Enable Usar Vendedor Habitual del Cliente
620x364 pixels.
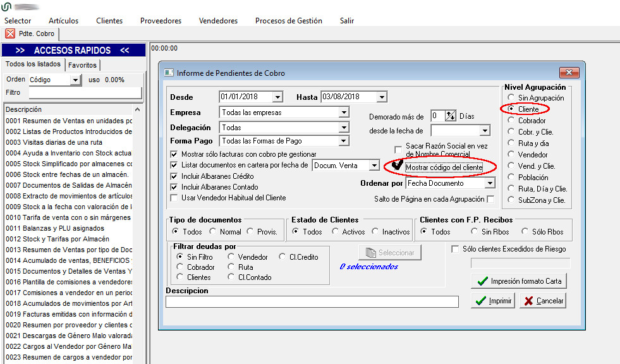174,198
